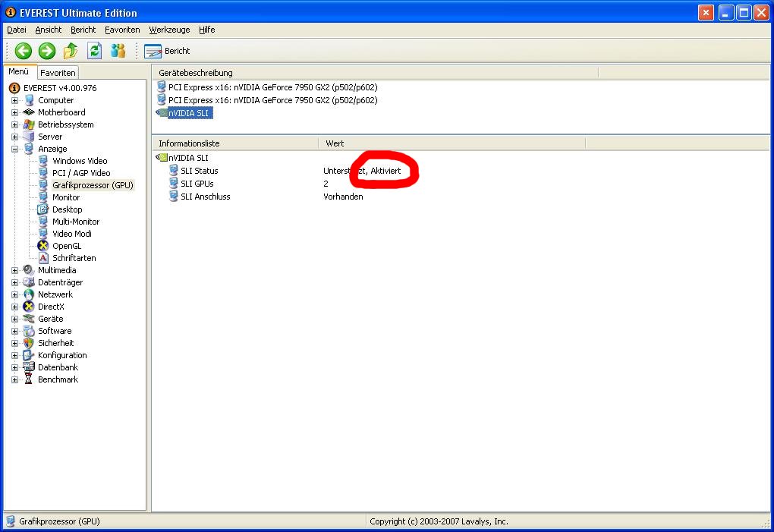The width and height of the screenshot is (774, 532).
Task: Expand the Datenträger tree node
Action: pos(15,283)
